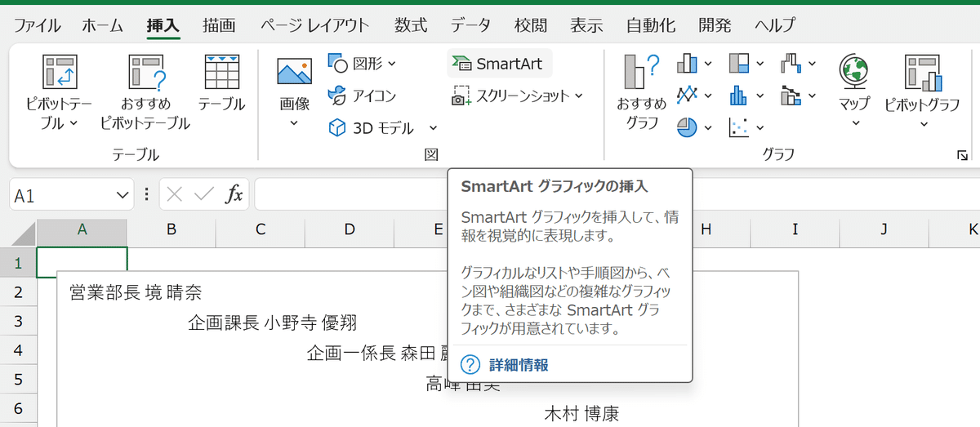Screen dimensions: 980x427
Task: Expand the column chart dropdown arrow
Action: (708, 63)
